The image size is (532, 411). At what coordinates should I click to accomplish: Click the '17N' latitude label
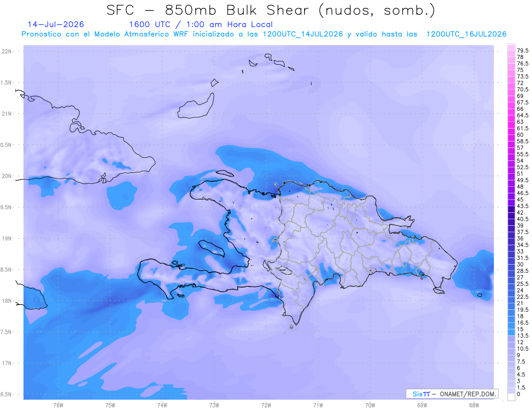click(8, 363)
